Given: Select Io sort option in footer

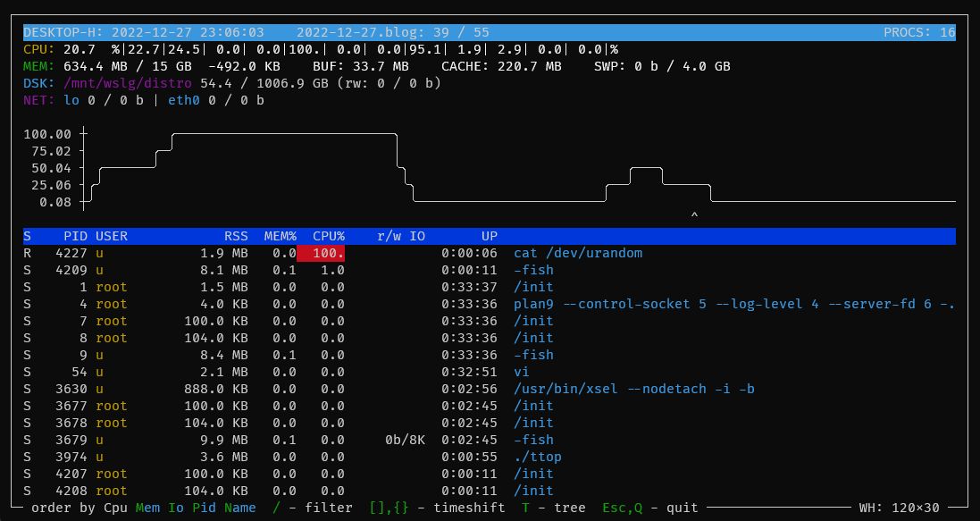Looking at the screenshot, I should [177, 508].
